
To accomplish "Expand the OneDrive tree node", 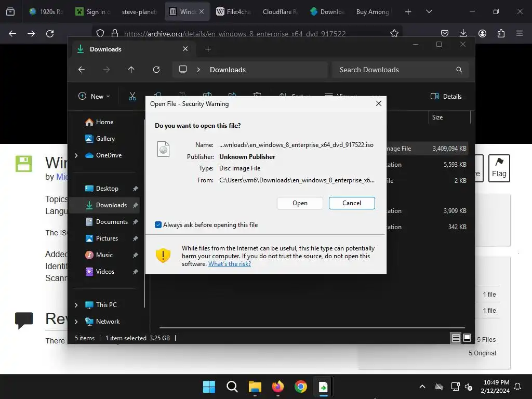I will pos(76,155).
